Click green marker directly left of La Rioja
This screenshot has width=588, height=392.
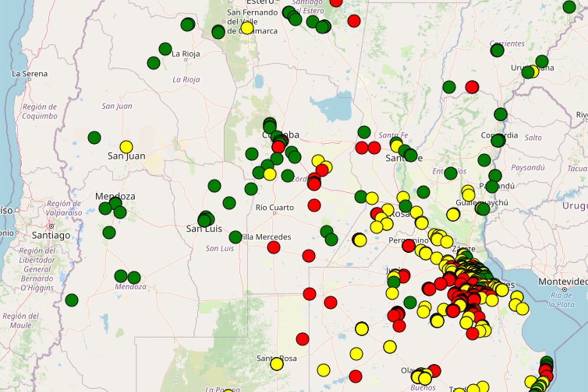[165, 49]
